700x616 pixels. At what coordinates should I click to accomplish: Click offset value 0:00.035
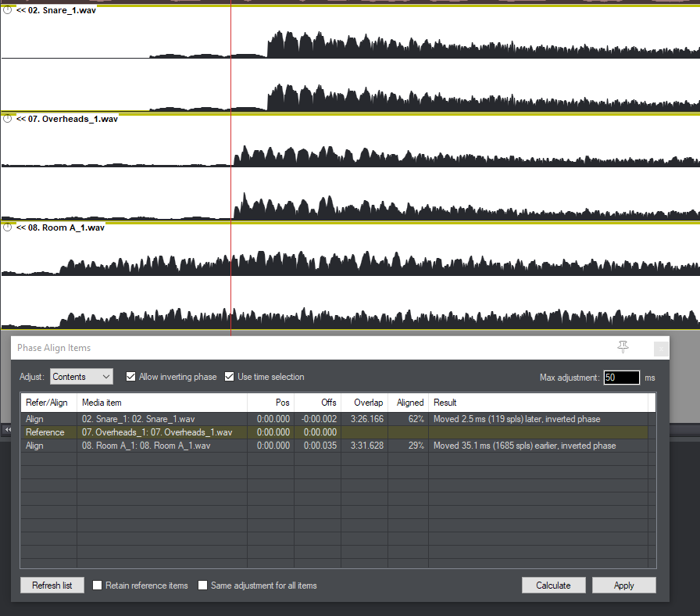click(x=320, y=446)
